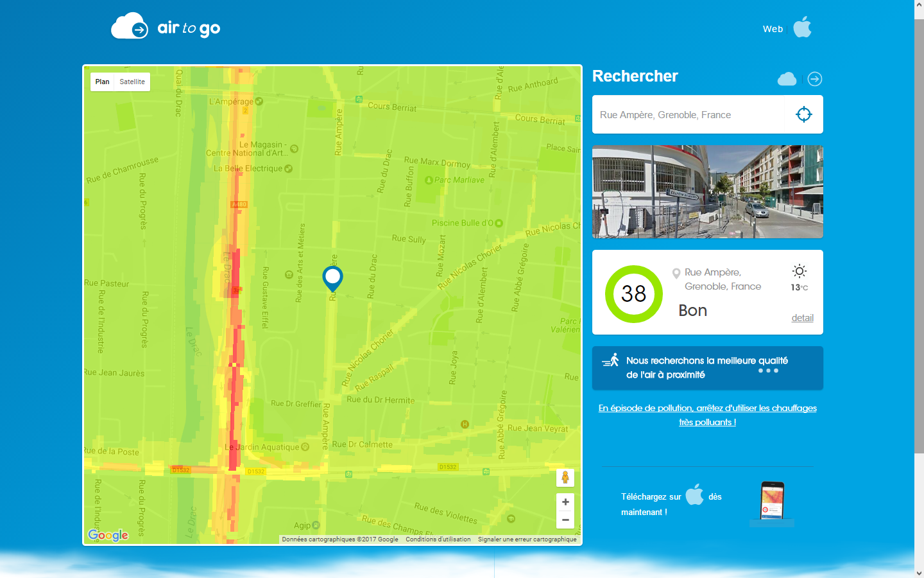This screenshot has height=578, width=924.
Task: Zoom in on the map
Action: click(565, 502)
